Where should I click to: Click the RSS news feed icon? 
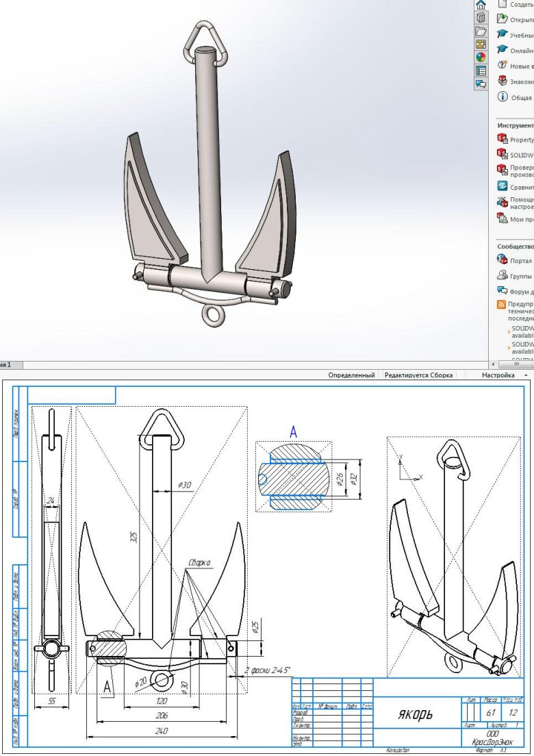pyautogui.click(x=502, y=304)
